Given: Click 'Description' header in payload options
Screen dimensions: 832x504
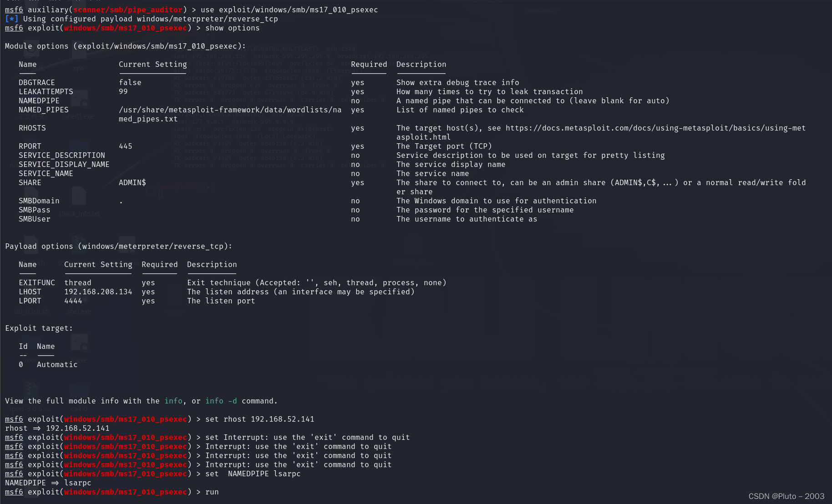Looking at the screenshot, I should coord(212,265).
